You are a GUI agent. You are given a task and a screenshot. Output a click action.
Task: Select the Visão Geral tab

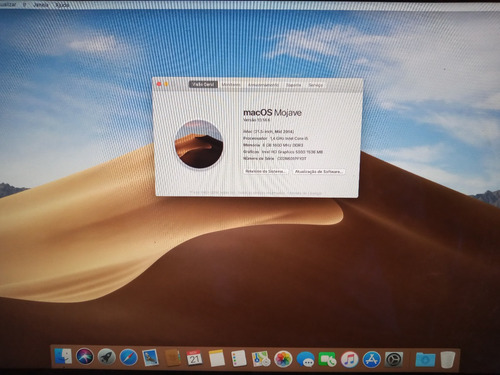tap(203, 84)
